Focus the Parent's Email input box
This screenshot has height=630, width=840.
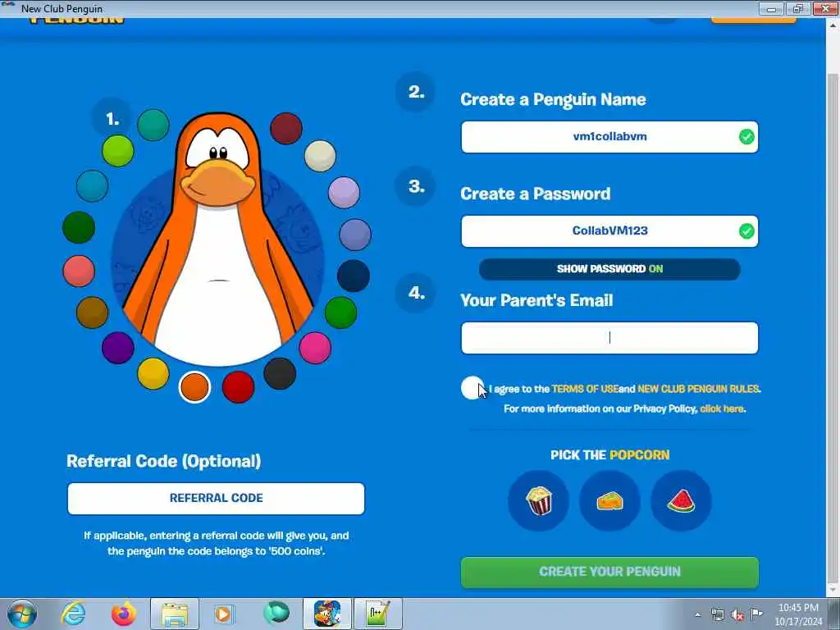point(609,337)
